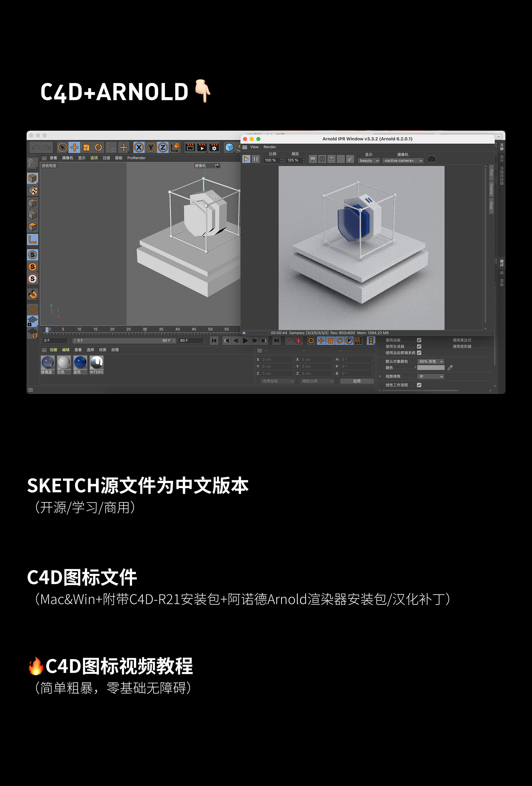This screenshot has height=786, width=532.
Task: Open material manager 创建 menu
Action: (x=53, y=350)
